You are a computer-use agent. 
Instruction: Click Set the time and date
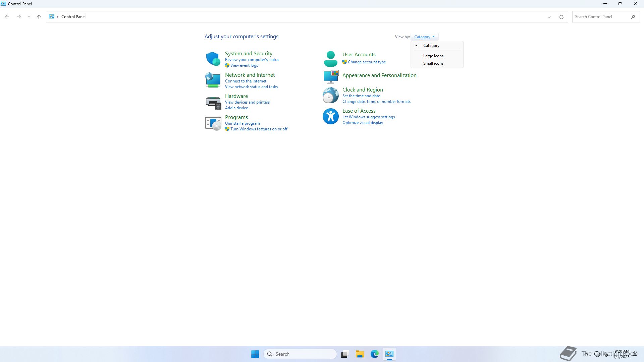point(361,96)
